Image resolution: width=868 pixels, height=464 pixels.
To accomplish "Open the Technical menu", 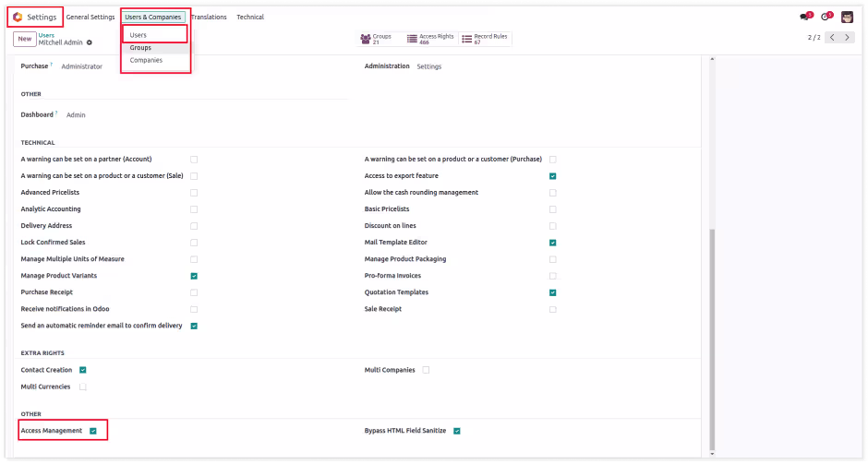I will click(250, 18).
